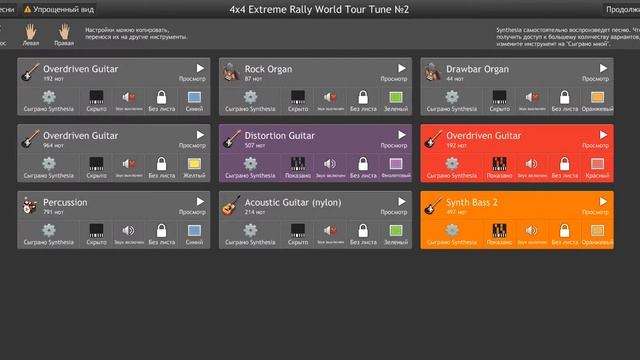Click the lock on the 964-note Overdriven Guitar card
This screenshot has width=640, height=360.
[162, 164]
